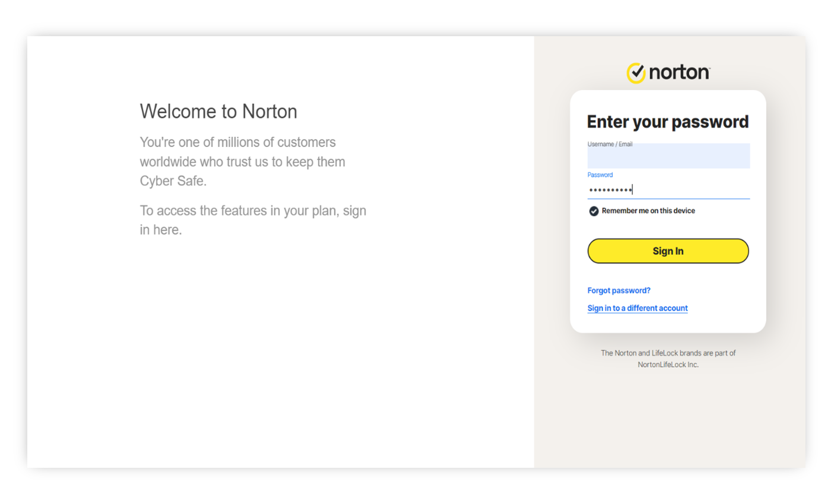
Task: Click the yellow circle check emblem above the form
Action: [x=636, y=72]
